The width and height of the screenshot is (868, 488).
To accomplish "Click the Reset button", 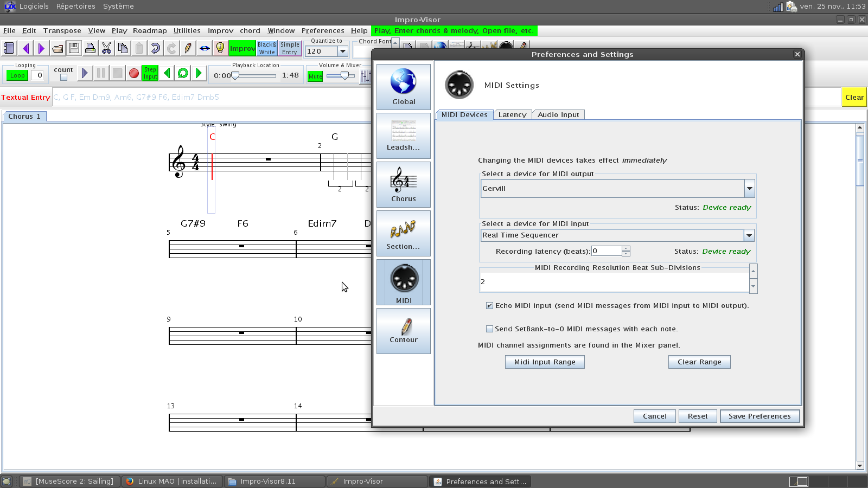I will tap(698, 416).
